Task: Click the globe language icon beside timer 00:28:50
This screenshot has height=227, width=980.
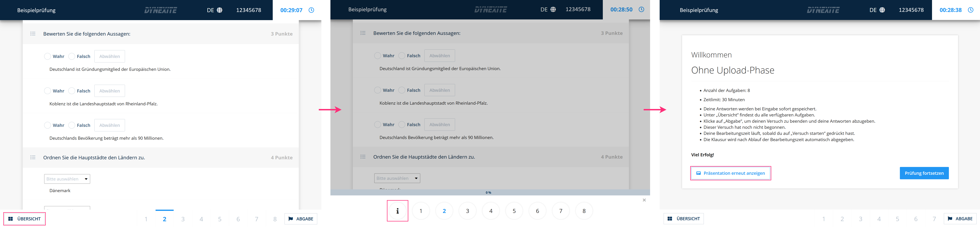Action: 553,10
